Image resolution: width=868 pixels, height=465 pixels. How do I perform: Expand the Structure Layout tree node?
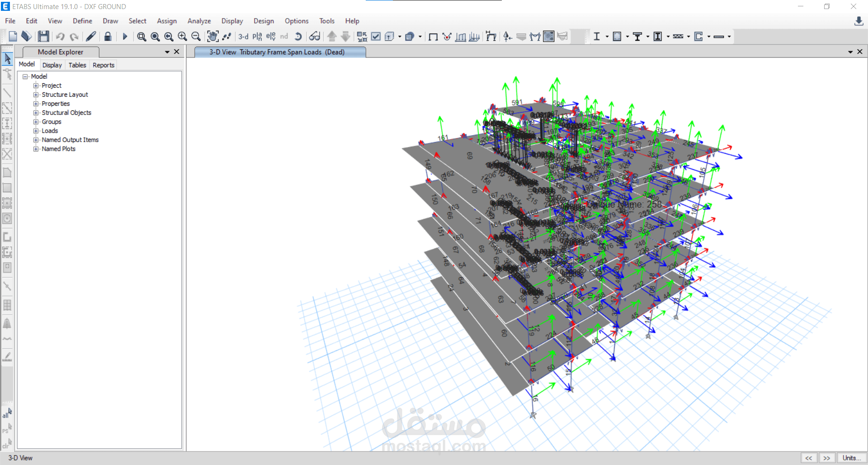(36, 95)
